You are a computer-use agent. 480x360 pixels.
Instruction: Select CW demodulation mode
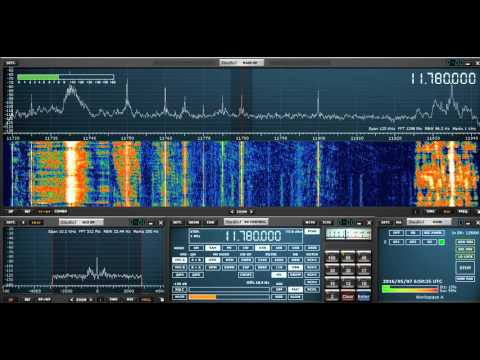pos(246,248)
